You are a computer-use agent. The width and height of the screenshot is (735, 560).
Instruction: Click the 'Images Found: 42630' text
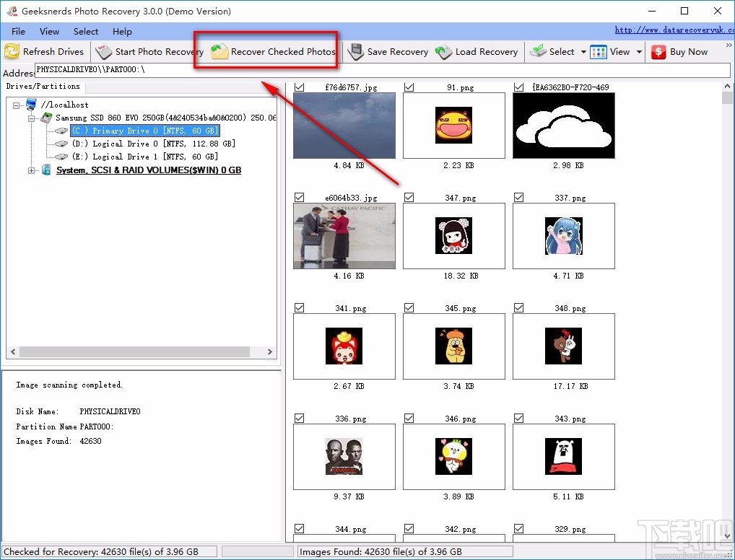[58, 441]
